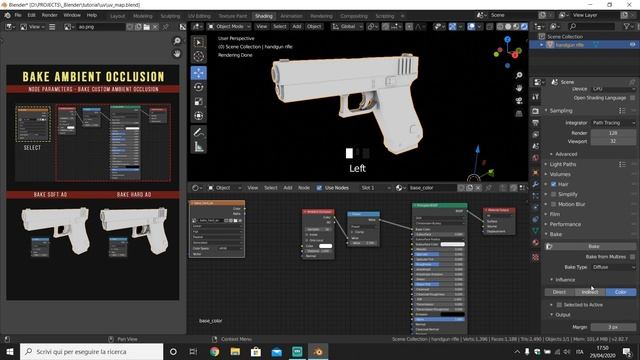Screen dimensions: 640x360
Task: Toggle Use Nodes checkbox in shader editor
Action: (319, 188)
